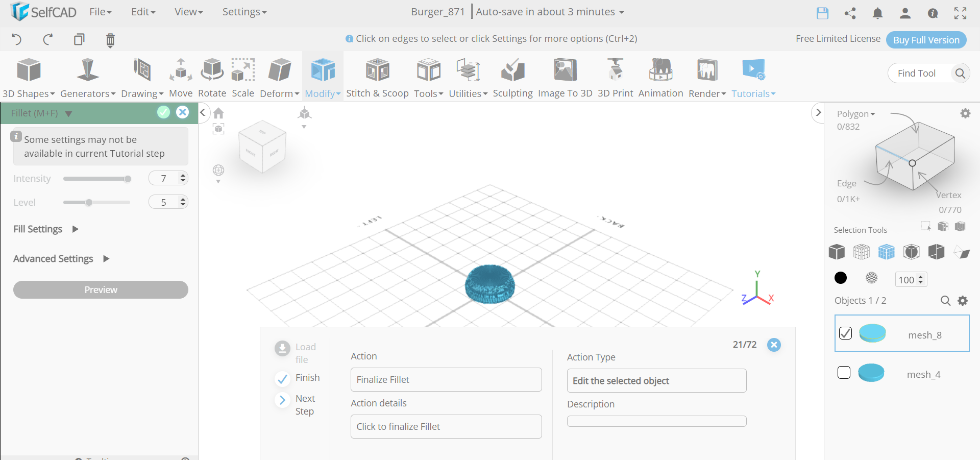Open selection settings gear icon
This screenshot has height=460, width=980.
pyautogui.click(x=965, y=113)
